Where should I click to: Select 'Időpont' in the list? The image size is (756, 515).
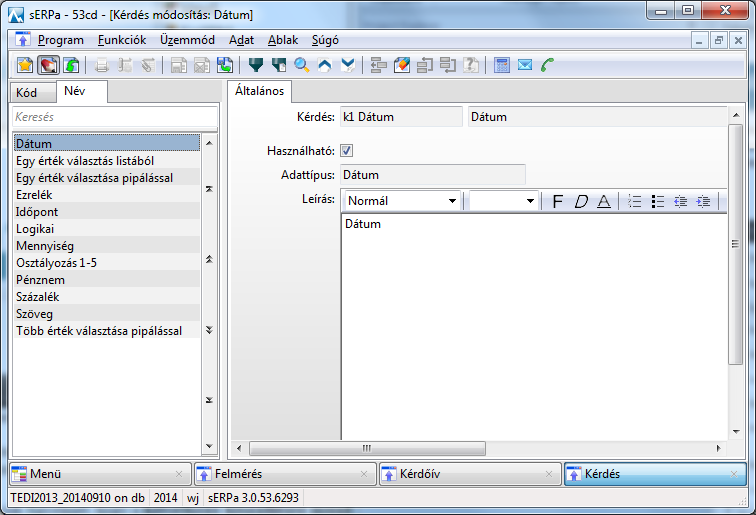tap(107, 212)
